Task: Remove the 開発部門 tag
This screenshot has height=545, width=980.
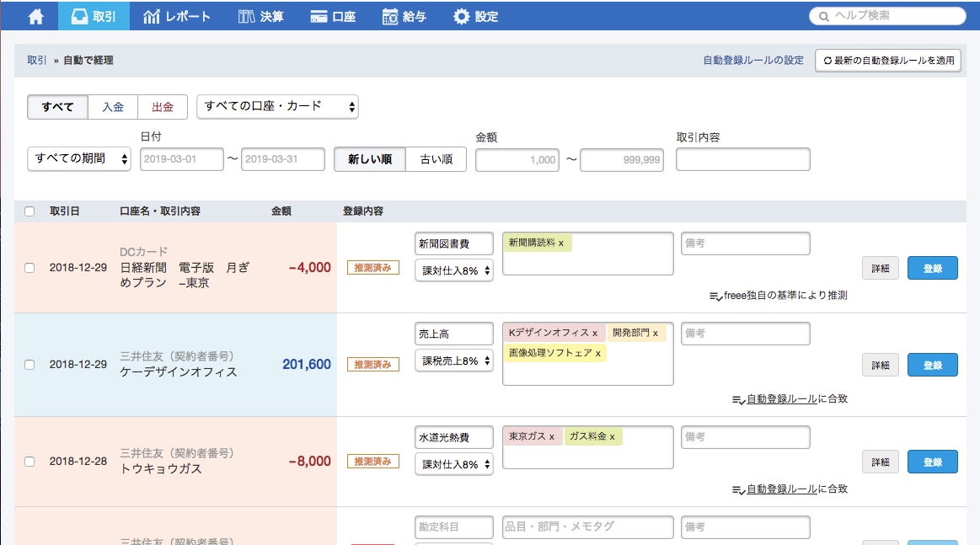Action: [656, 333]
